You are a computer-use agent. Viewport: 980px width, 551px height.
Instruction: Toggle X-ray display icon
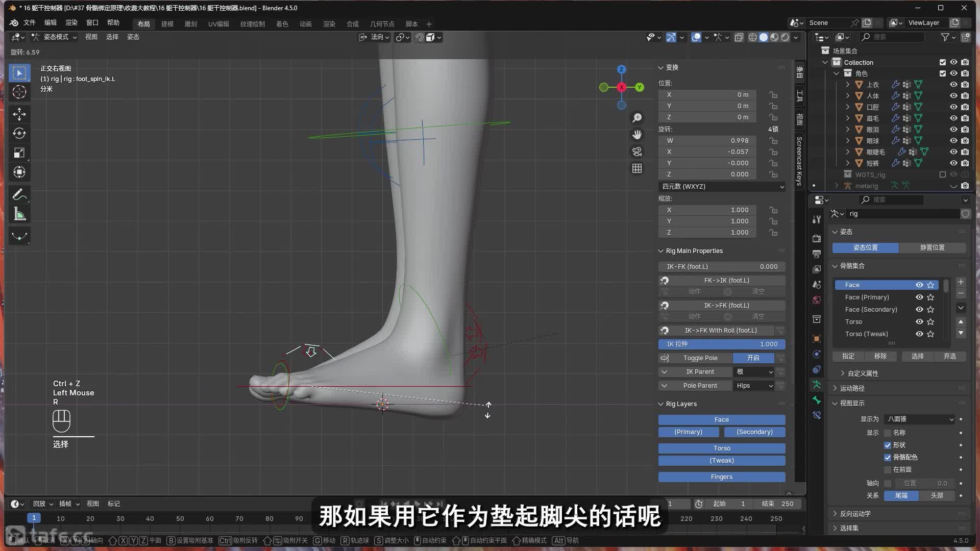(x=739, y=37)
